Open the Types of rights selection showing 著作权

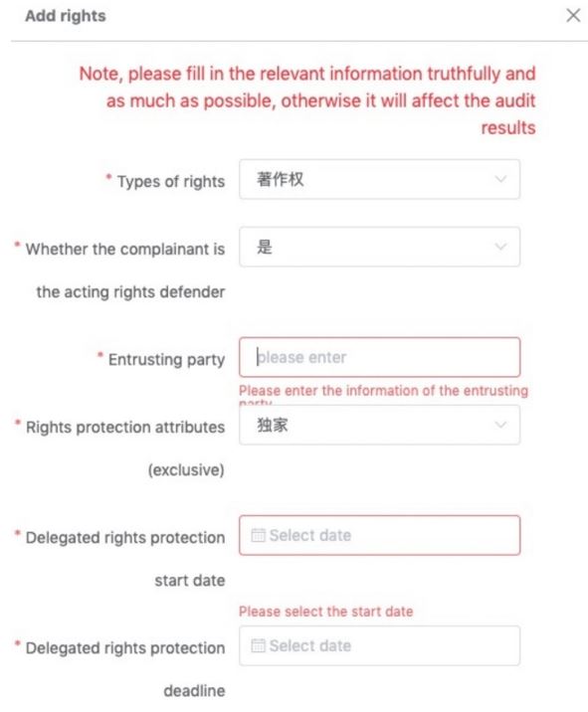click(x=379, y=179)
